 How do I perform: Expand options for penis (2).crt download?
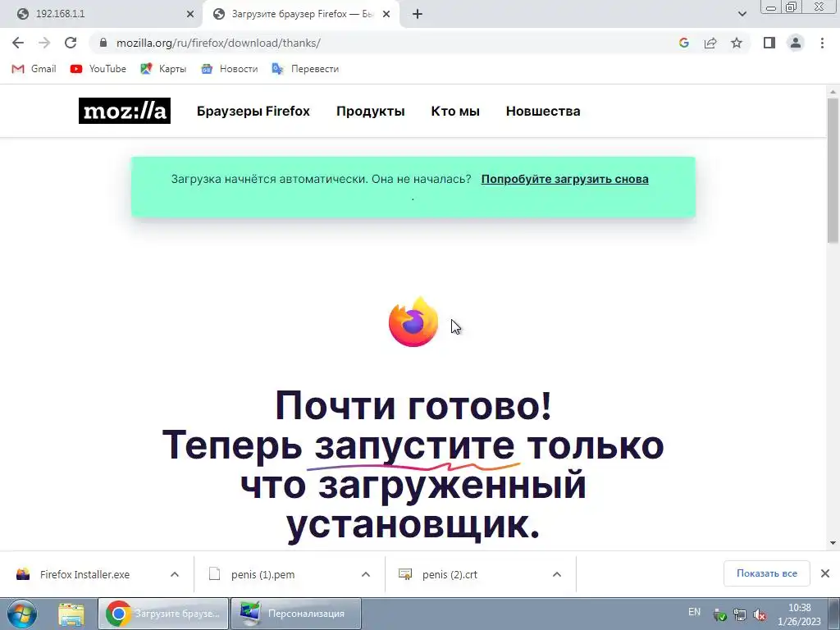[557, 574]
